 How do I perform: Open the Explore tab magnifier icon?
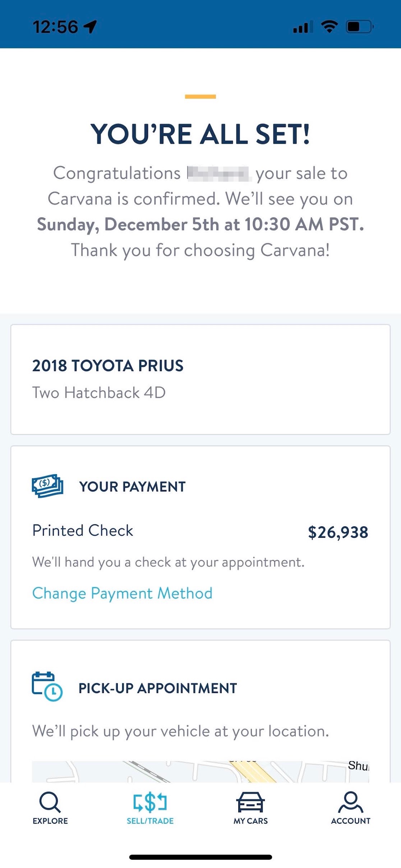(50, 802)
